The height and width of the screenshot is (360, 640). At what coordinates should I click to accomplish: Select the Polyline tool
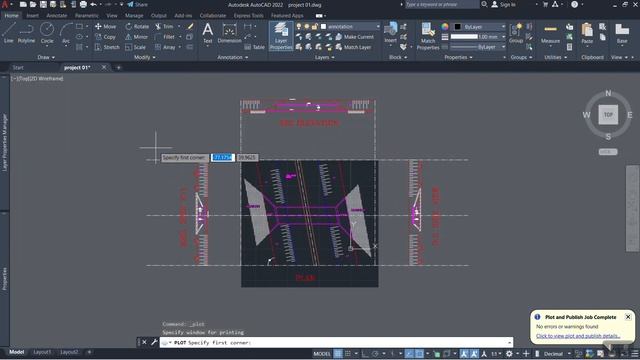click(26, 33)
